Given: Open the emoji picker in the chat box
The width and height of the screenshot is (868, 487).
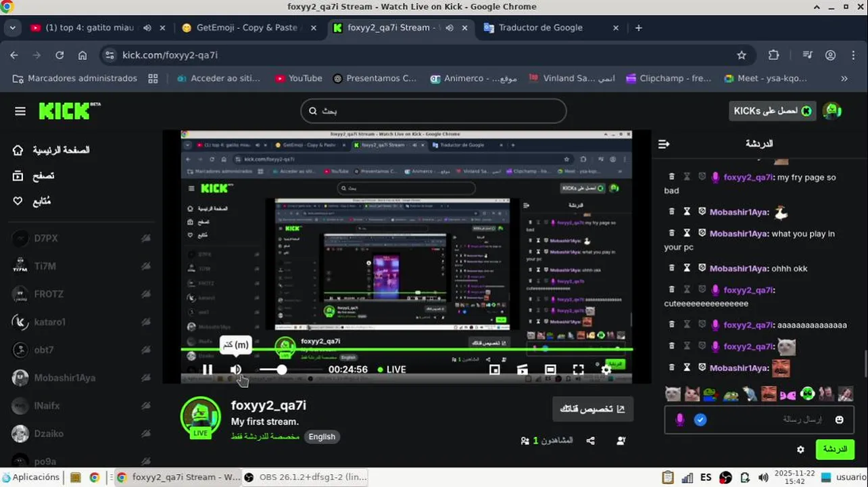Looking at the screenshot, I should (x=840, y=419).
